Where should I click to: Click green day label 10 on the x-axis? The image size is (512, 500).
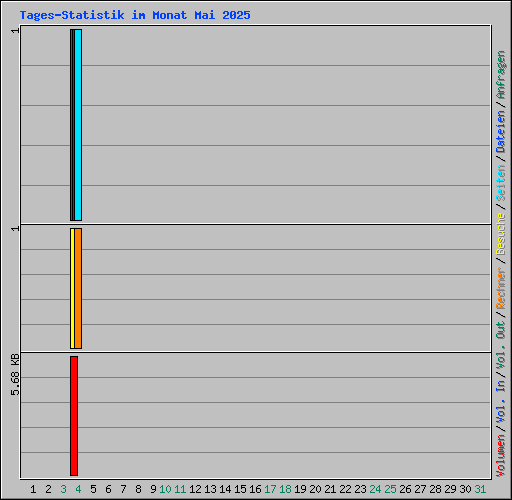coord(165,489)
